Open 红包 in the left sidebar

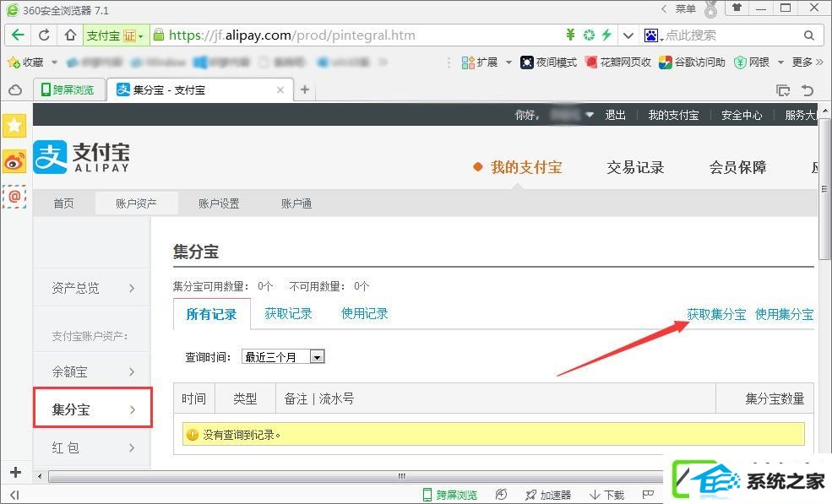pos(92,447)
